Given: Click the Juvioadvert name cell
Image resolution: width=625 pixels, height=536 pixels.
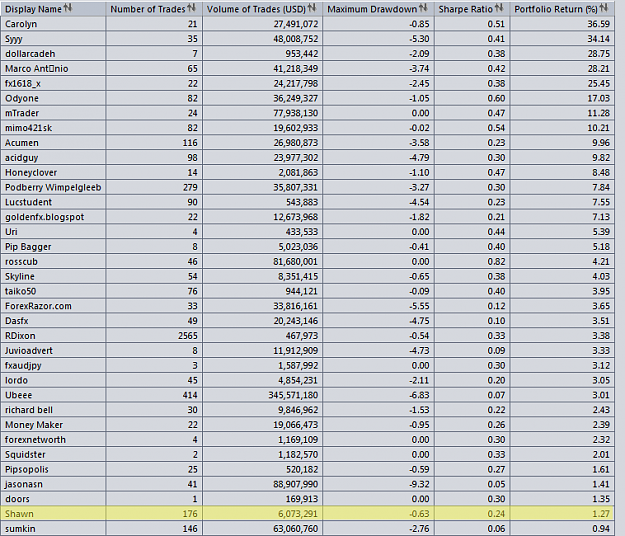Looking at the screenshot, I should pyautogui.click(x=54, y=350).
